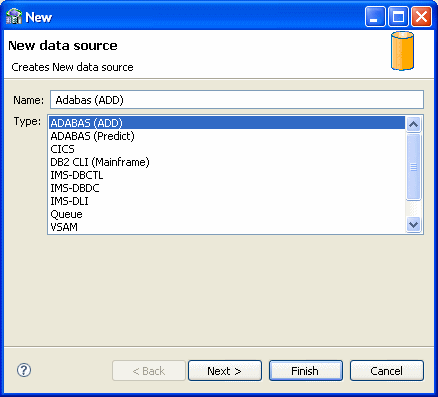Select CICS in the type list
Screen dimensions: 438x397
(227, 149)
